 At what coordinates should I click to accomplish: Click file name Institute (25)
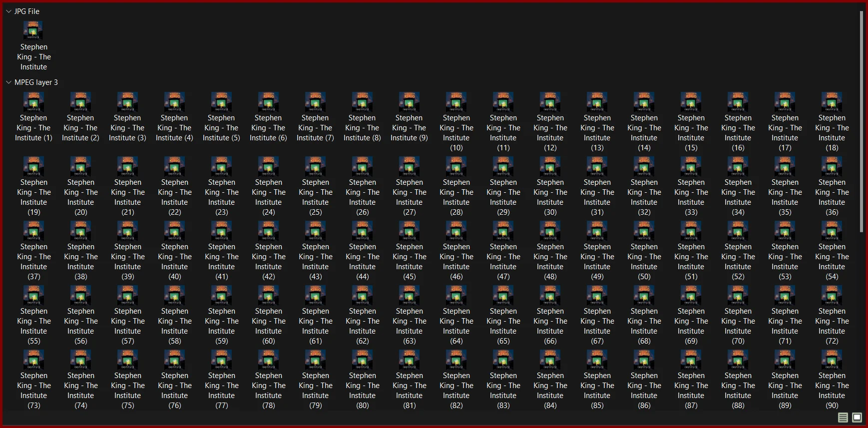pyautogui.click(x=315, y=197)
